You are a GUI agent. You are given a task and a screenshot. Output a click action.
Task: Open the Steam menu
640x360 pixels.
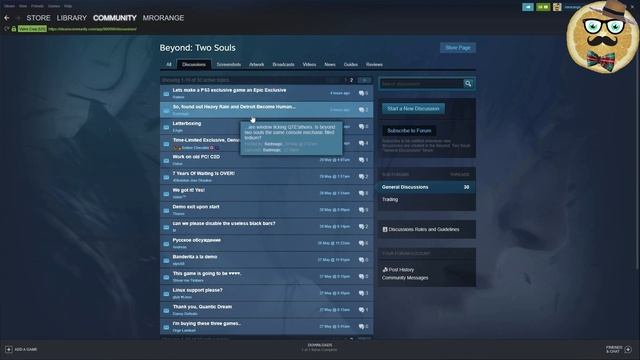[x=9, y=6]
